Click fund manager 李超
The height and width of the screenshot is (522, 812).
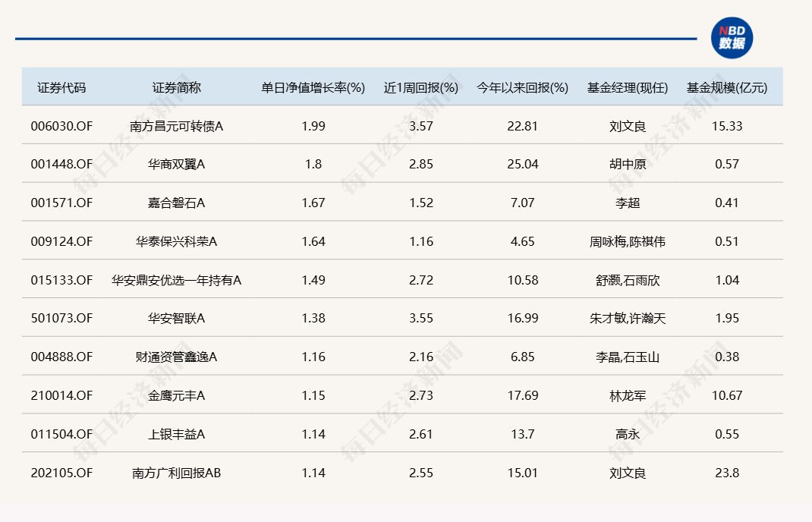tap(628, 203)
